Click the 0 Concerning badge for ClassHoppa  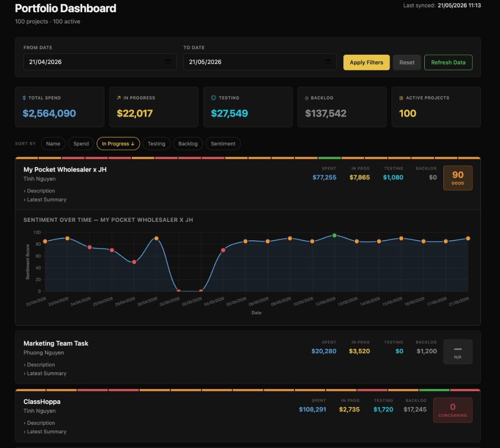point(453,410)
